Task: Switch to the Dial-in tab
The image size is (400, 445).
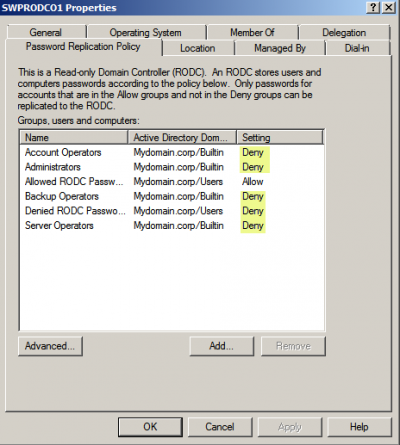Action: [358, 48]
